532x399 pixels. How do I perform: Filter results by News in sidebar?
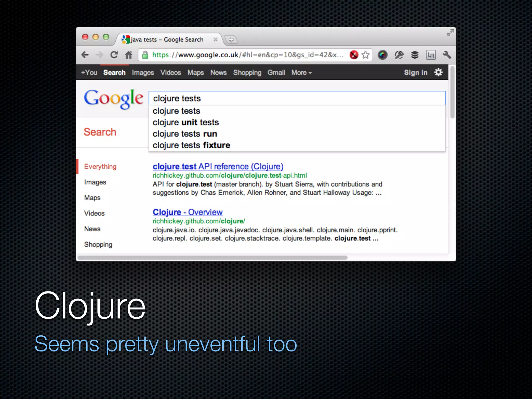(92, 229)
